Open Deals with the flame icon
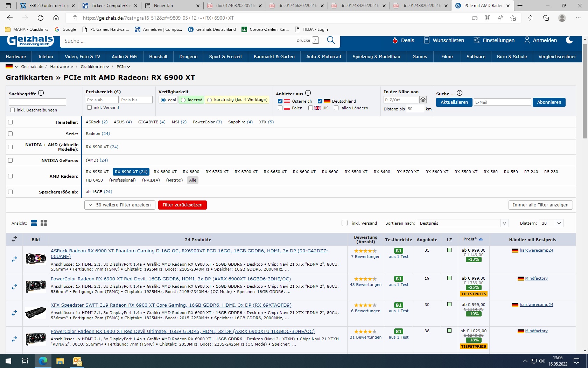588x368 pixels. tap(403, 40)
